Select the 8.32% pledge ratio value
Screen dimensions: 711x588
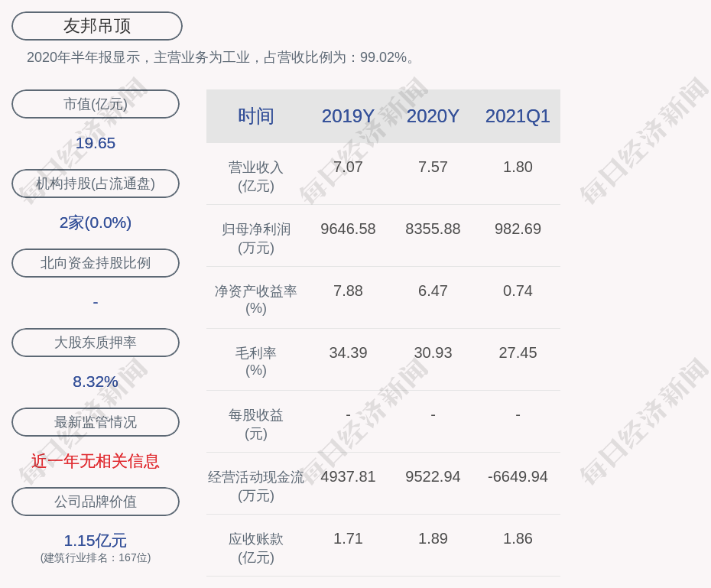click(96, 382)
